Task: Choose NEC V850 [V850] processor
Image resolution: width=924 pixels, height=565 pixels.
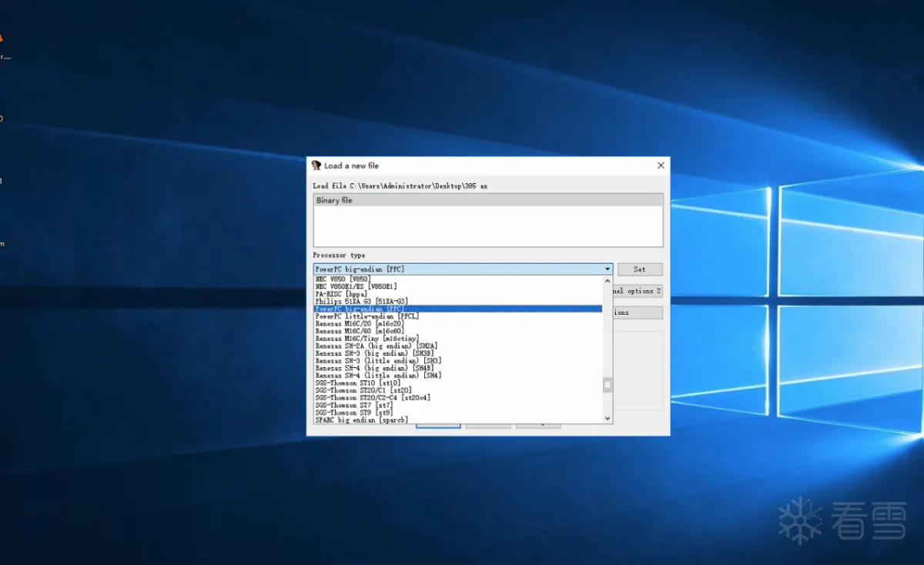Action: pyautogui.click(x=458, y=279)
